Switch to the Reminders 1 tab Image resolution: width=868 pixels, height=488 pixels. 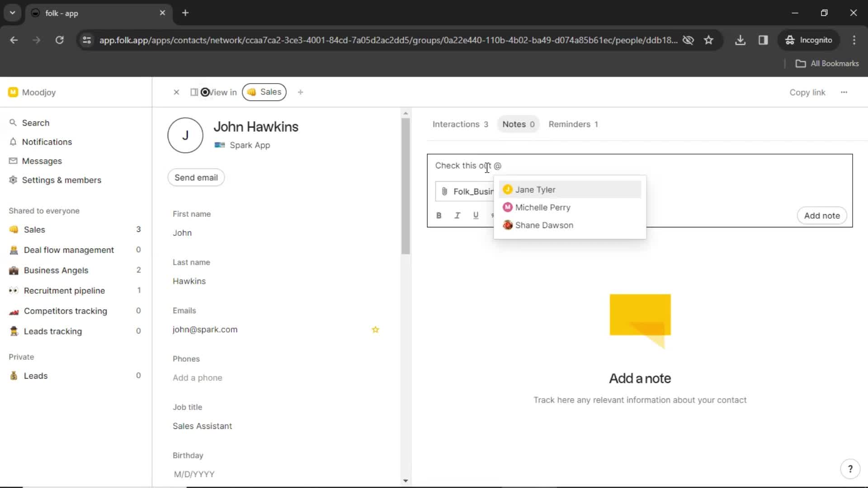pos(573,124)
